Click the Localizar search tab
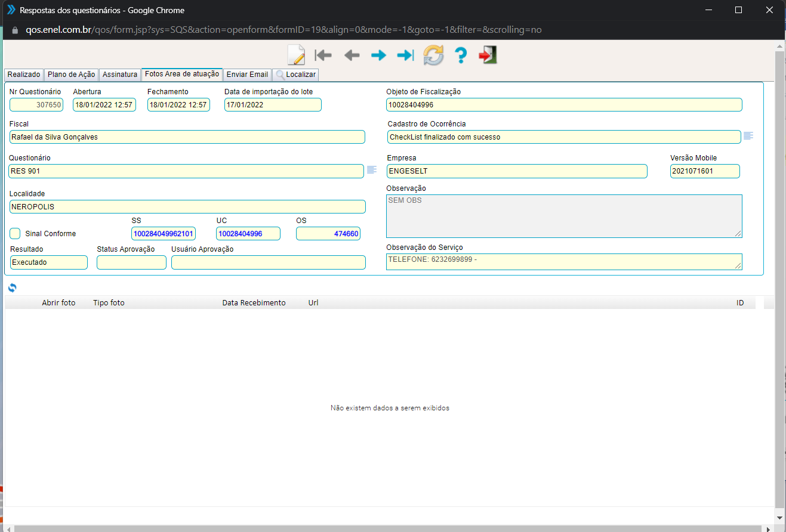The height and width of the screenshot is (532, 786). coord(295,75)
